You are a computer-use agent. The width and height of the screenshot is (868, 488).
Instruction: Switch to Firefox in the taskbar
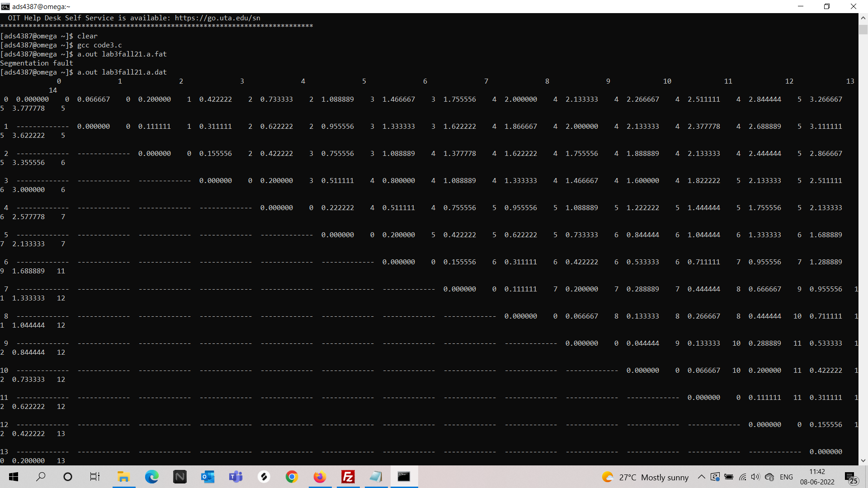(320, 477)
